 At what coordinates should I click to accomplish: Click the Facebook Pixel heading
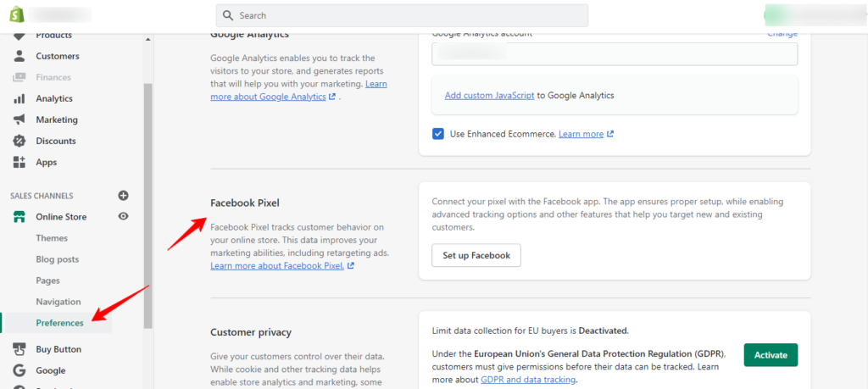[x=245, y=203]
